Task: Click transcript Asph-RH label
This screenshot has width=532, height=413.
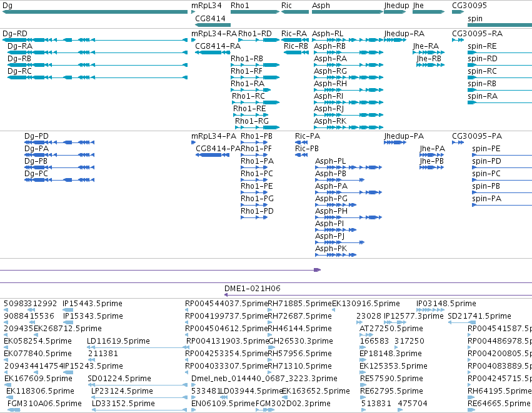Action: [x=331, y=84]
